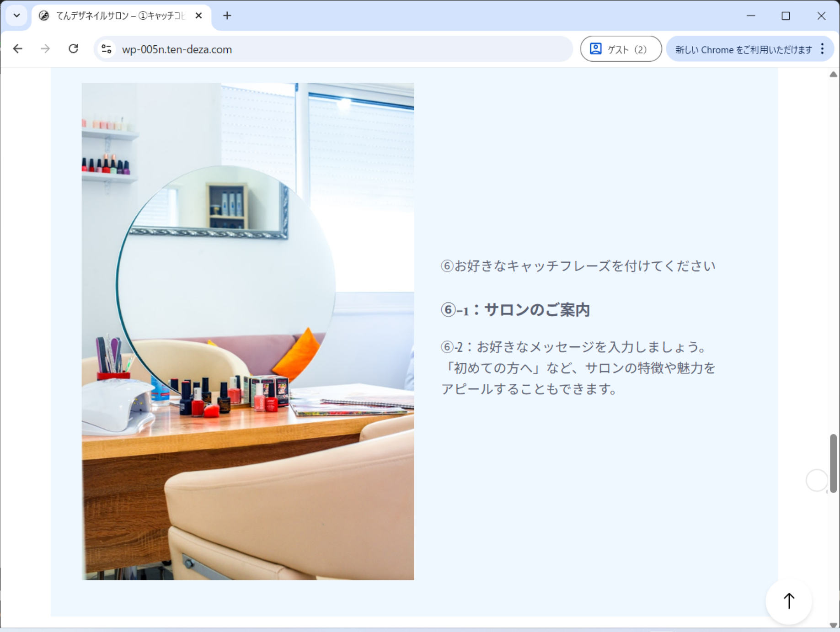This screenshot has height=632, width=840.
Task: Click the address bar URL wp-005n.ten-deza.com
Action: pos(177,49)
